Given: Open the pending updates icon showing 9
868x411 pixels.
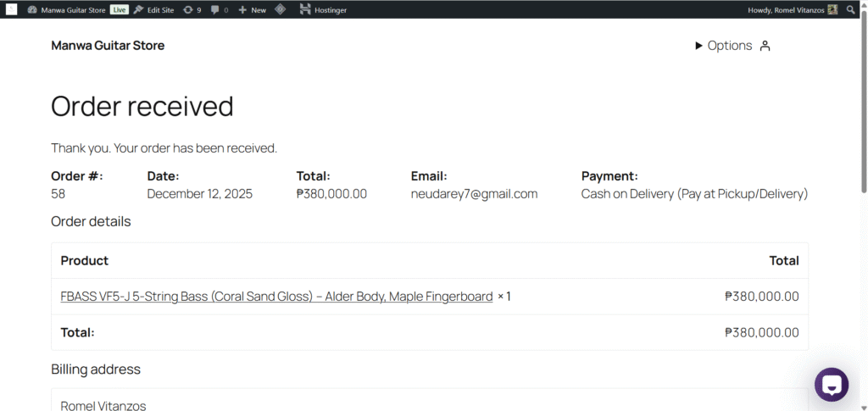Looking at the screenshot, I should coord(192,10).
